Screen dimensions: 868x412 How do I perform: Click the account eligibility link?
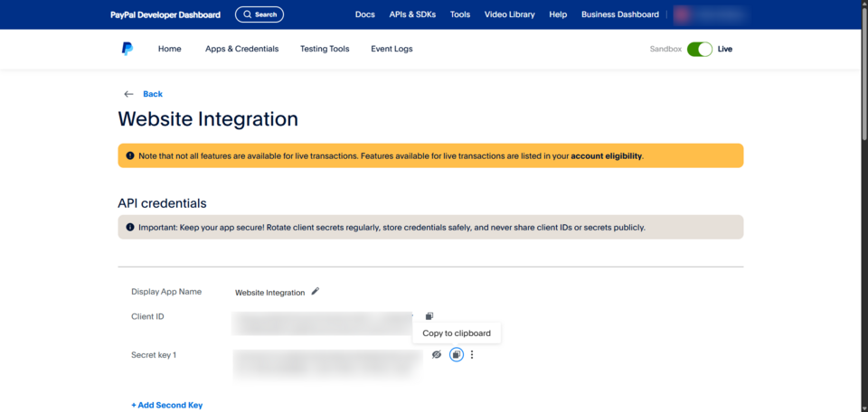click(606, 156)
